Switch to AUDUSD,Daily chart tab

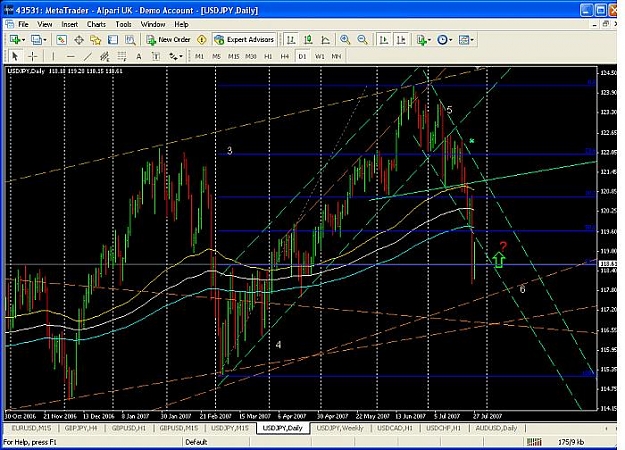[496, 428]
